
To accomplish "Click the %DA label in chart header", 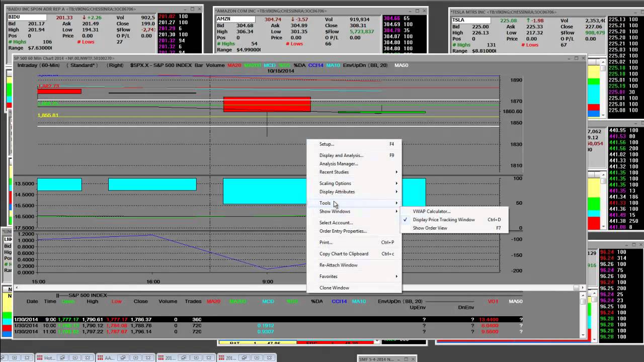I will [299, 65].
